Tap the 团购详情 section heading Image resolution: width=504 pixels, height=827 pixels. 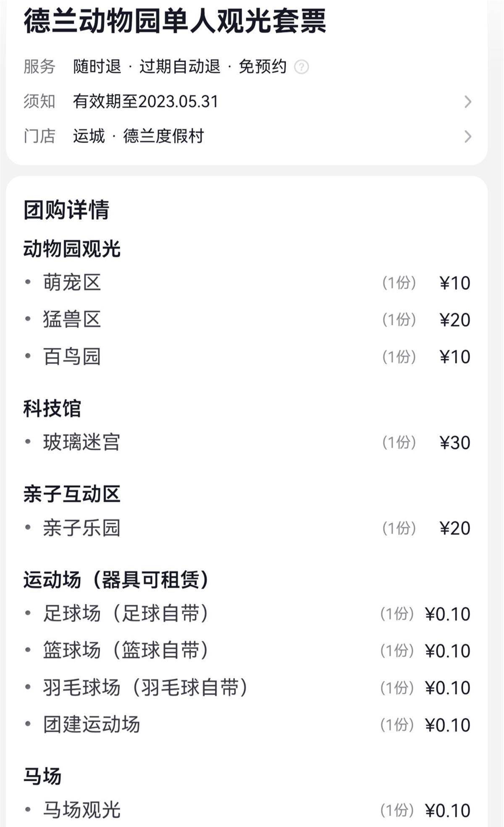(x=66, y=210)
